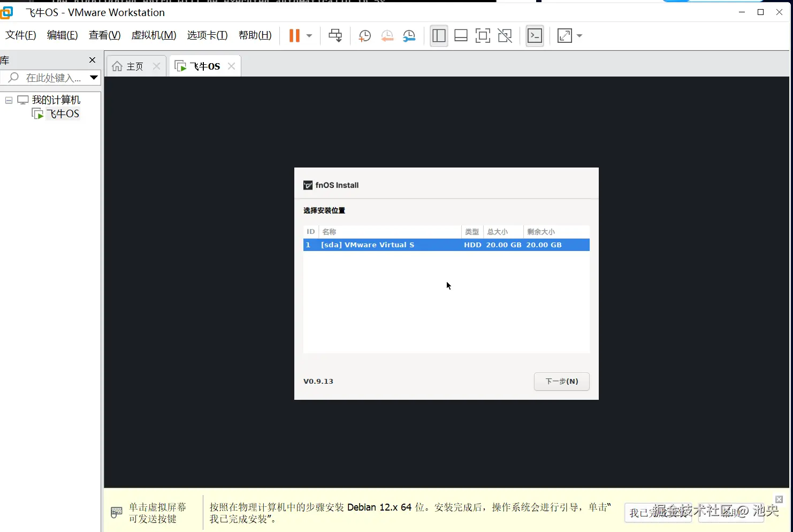Toggle the virtual machine console view
The width and height of the screenshot is (793, 532).
535,35
